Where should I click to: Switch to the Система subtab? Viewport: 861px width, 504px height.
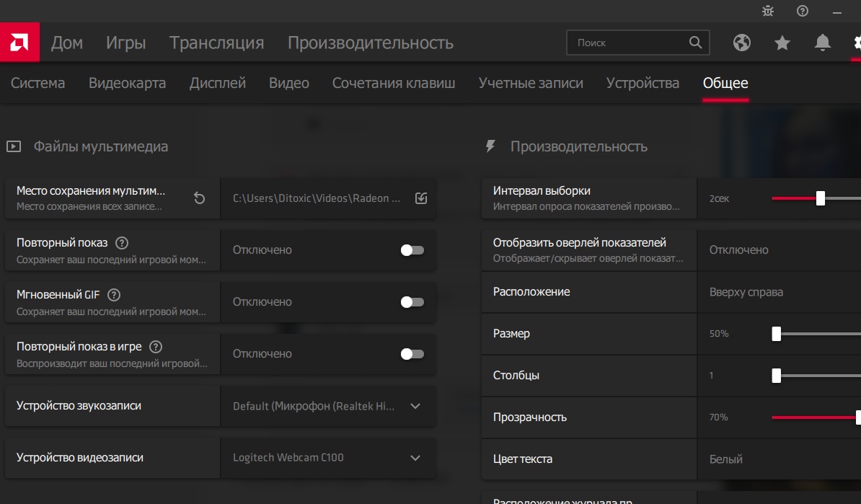coord(38,83)
